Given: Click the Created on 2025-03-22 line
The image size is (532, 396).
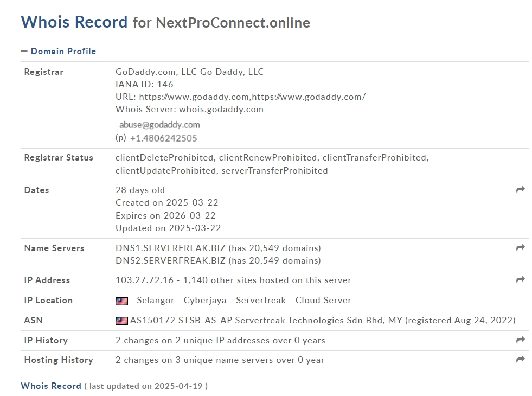Looking at the screenshot, I should 166,202.
